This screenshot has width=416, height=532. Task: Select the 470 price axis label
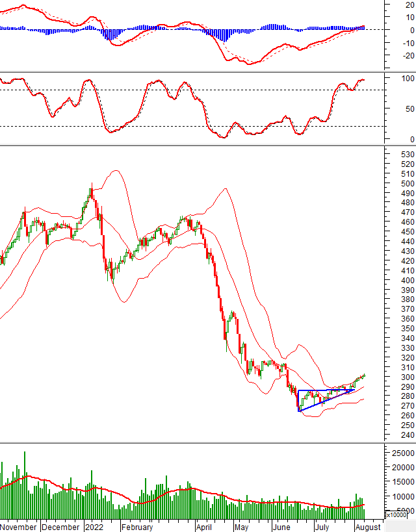[x=408, y=212]
